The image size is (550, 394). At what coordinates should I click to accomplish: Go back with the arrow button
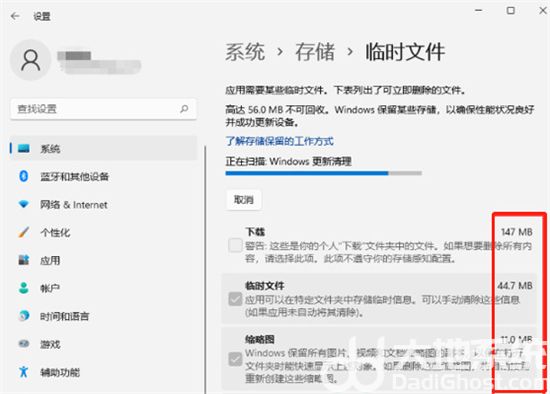tap(15, 16)
